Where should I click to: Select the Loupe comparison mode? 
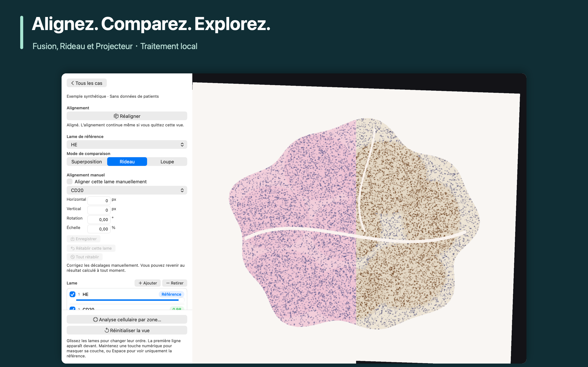pyautogui.click(x=167, y=162)
